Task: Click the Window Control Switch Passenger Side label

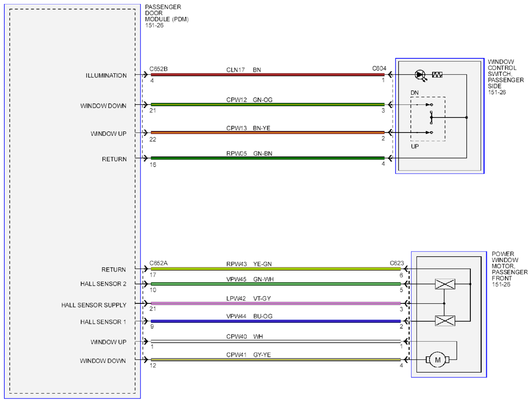Action: pyautogui.click(x=506, y=77)
